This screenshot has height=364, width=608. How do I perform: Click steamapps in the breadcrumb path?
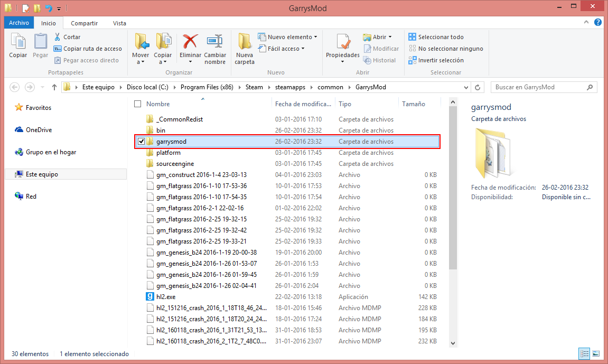[290, 87]
